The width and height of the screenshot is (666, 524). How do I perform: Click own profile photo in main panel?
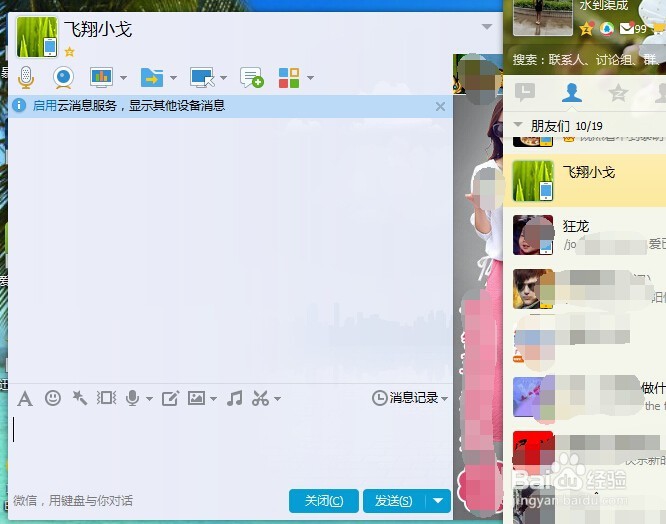(542, 17)
